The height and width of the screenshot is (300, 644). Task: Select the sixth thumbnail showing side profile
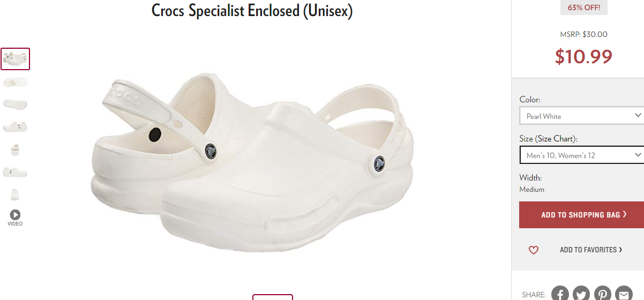(x=15, y=172)
